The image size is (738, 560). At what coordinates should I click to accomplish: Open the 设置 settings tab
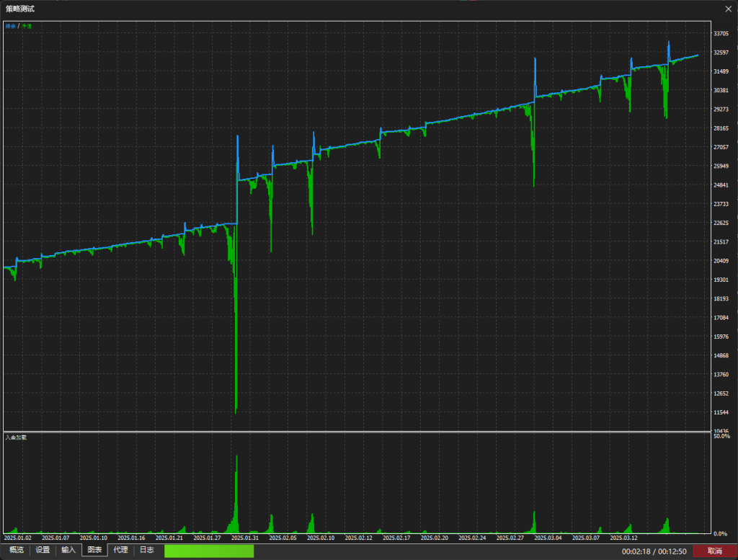43,550
